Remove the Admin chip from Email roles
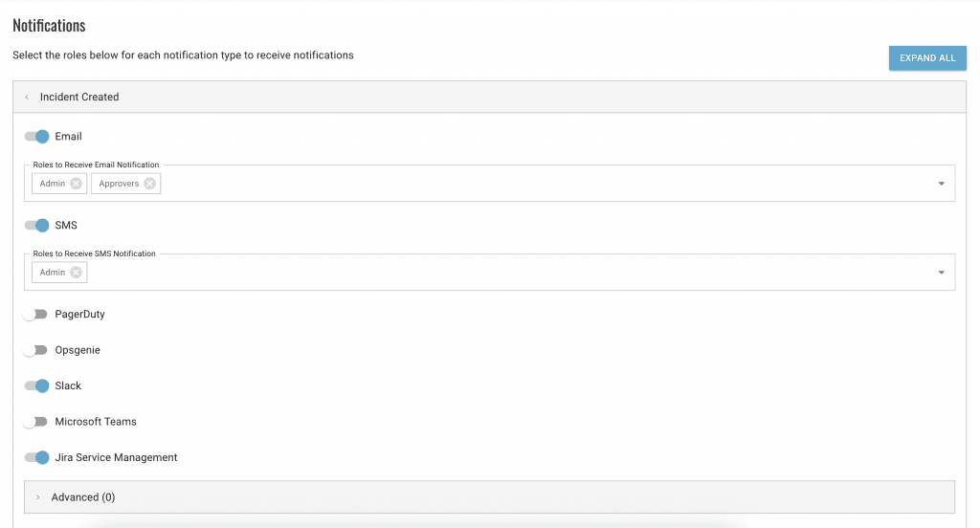 76,184
